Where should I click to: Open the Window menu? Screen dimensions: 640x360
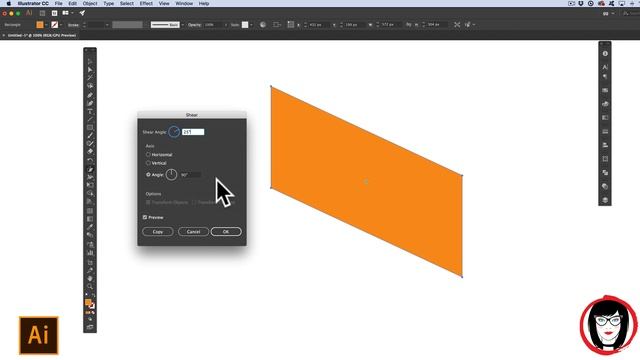(x=184, y=3)
